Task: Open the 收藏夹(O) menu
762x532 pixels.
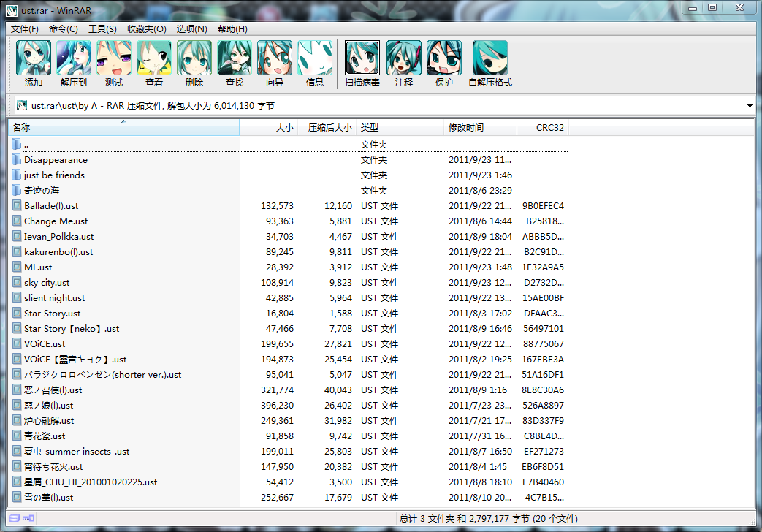Action: click(147, 29)
